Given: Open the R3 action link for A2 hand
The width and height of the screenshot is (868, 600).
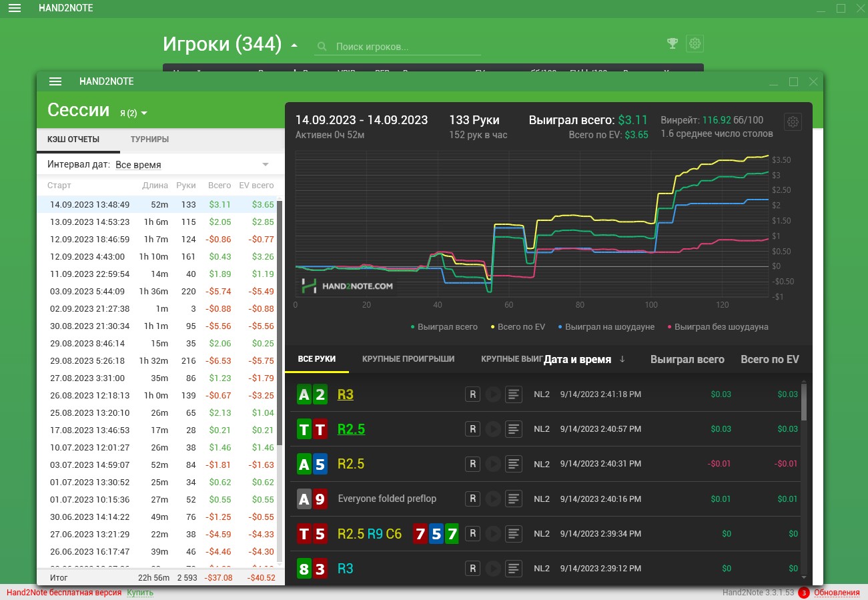Looking at the screenshot, I should click(346, 394).
